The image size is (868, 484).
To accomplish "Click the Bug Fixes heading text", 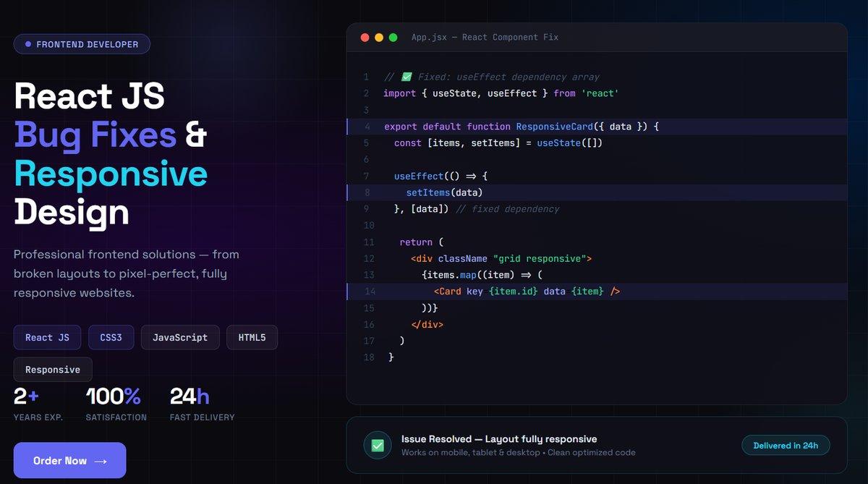I will (95, 135).
